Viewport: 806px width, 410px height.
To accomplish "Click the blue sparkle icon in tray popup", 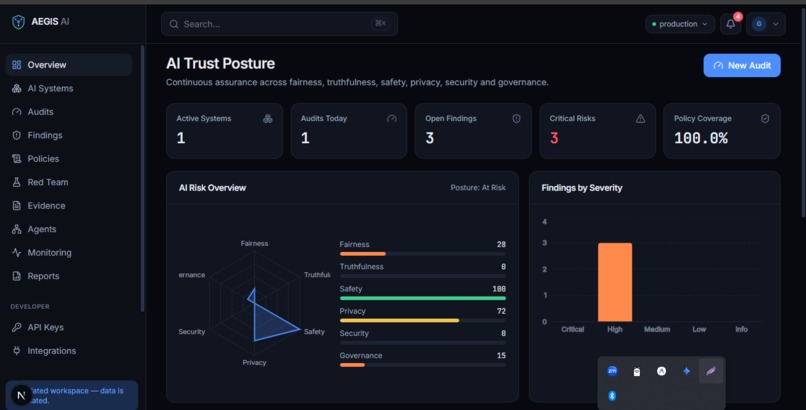I will pyautogui.click(x=686, y=371).
